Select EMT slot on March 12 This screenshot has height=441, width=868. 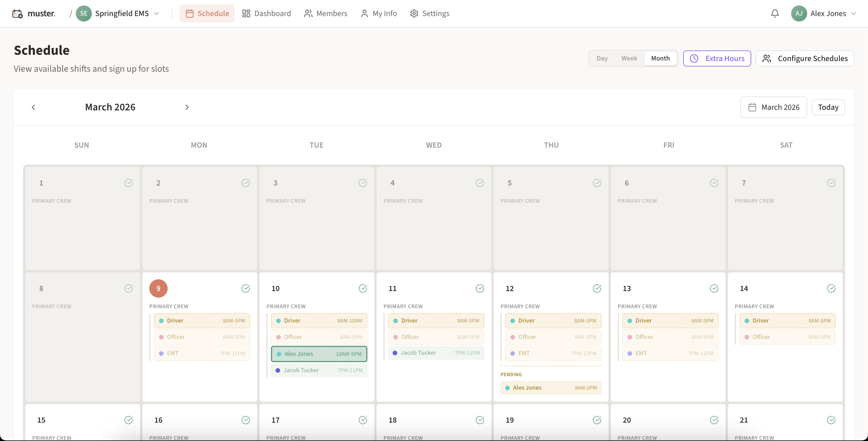tap(553, 353)
